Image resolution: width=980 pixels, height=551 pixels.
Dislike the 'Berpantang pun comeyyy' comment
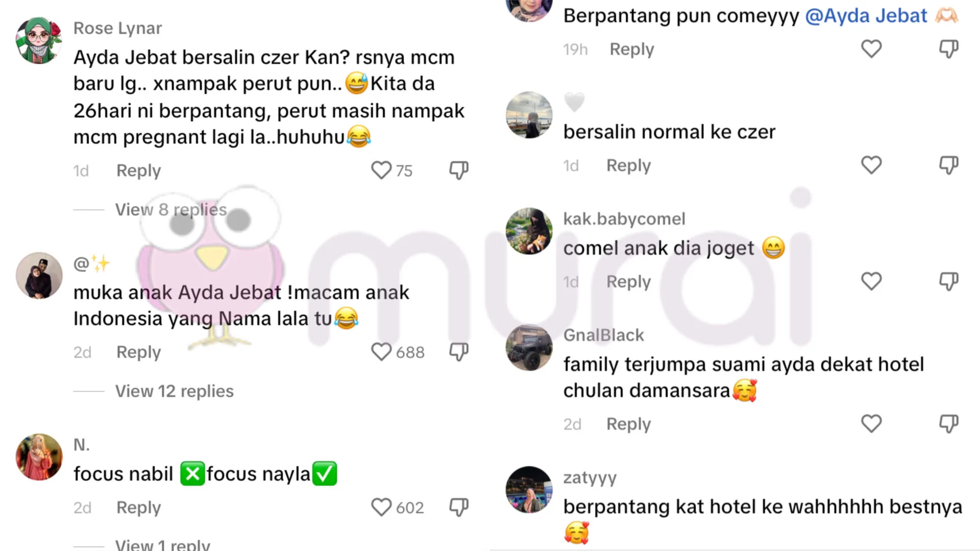(949, 49)
